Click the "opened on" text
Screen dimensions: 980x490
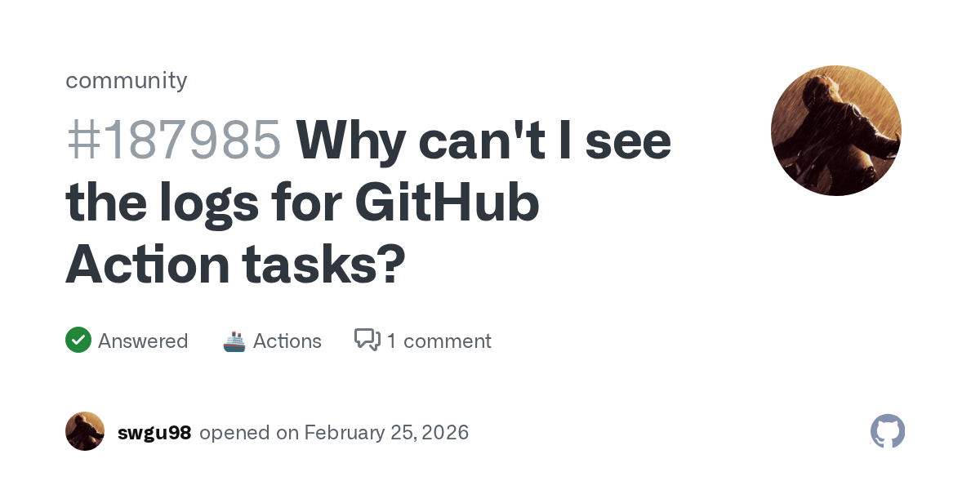pyautogui.click(x=249, y=432)
